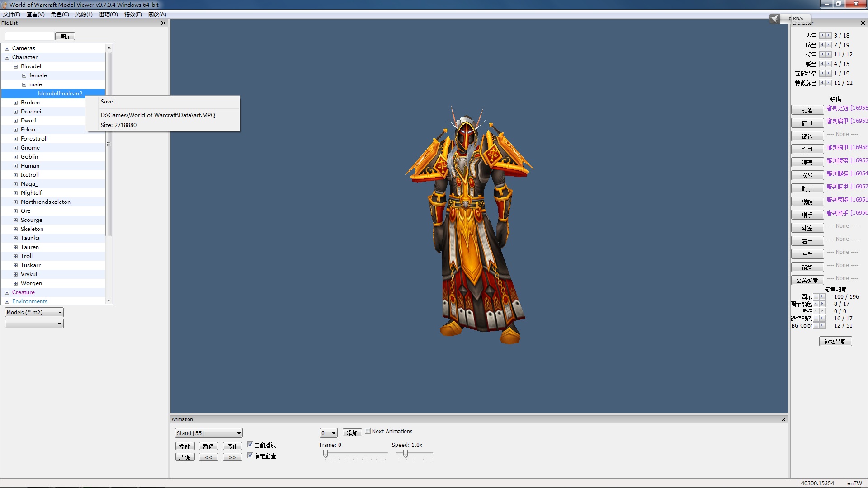This screenshot has height=488, width=868.
Task: Click the 播放 play button
Action: (x=185, y=446)
